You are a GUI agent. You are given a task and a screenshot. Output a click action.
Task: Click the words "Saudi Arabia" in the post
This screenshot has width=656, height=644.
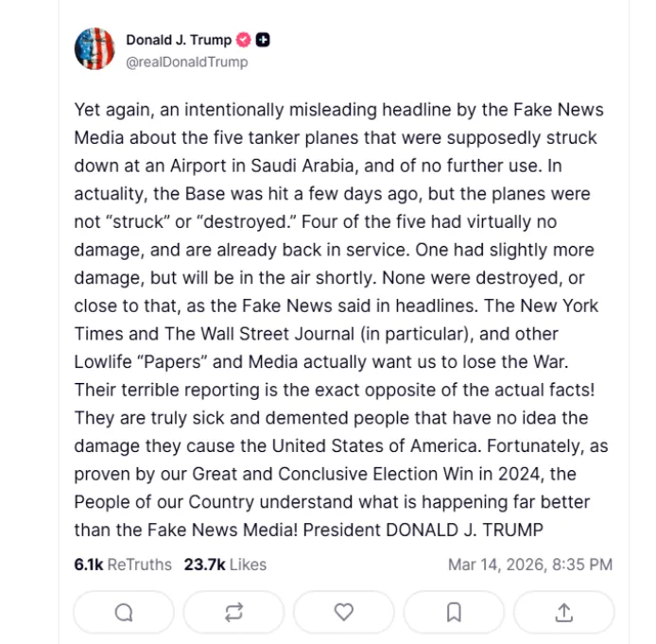(x=299, y=165)
